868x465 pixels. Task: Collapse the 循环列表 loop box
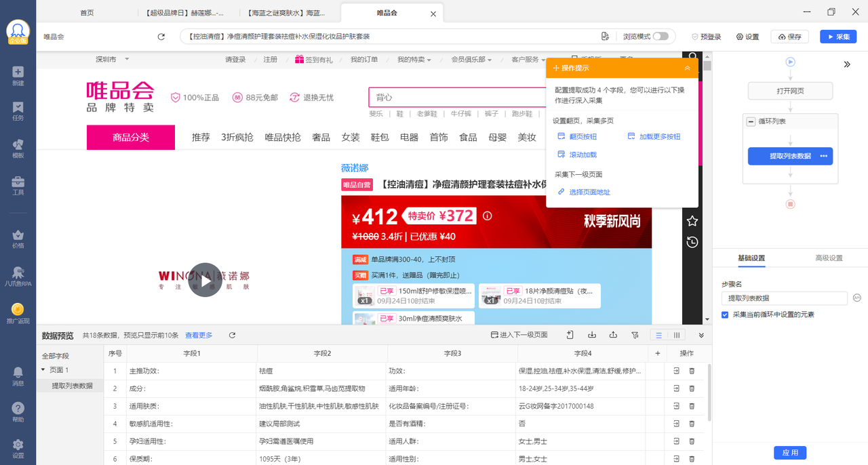[x=751, y=122]
